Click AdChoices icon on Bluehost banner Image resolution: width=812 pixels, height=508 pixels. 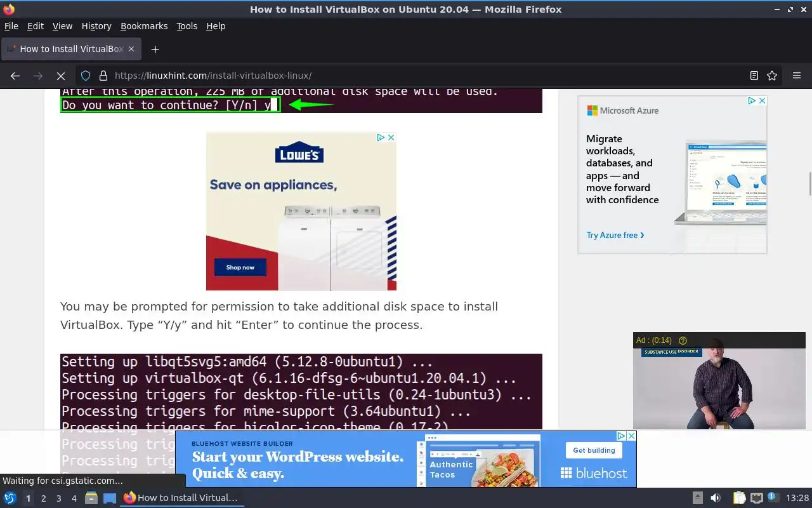(x=621, y=436)
